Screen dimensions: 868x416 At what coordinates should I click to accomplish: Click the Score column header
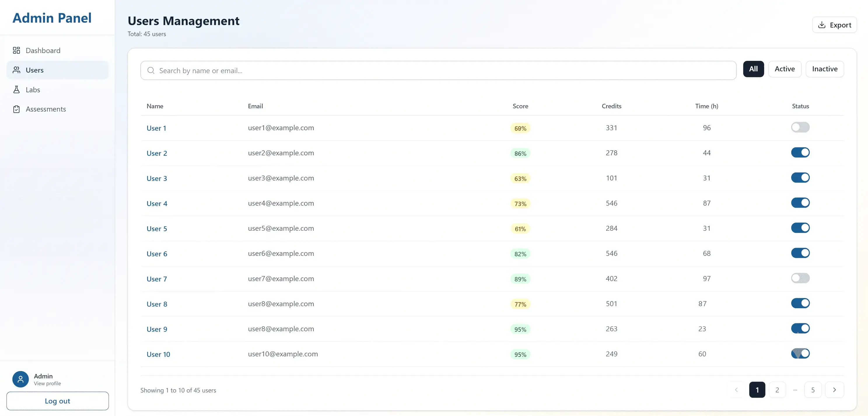520,106
